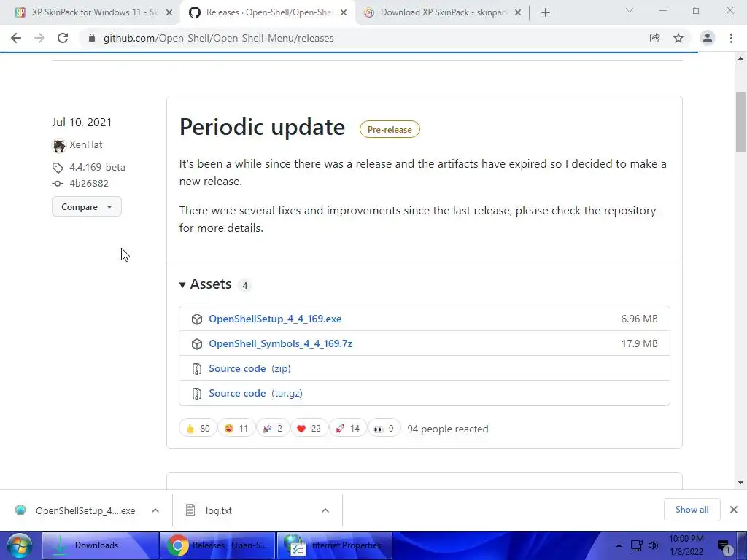Click the tag icon beside 4.4.169-beta

(58, 168)
